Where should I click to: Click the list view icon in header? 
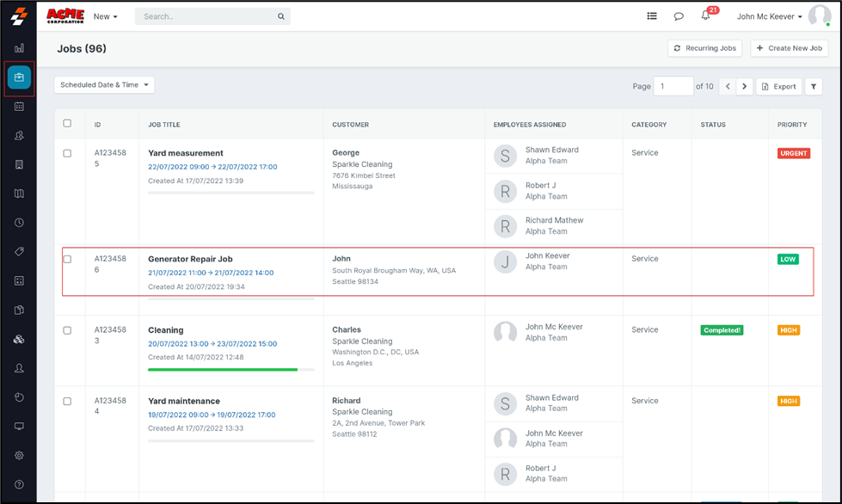[x=652, y=16]
